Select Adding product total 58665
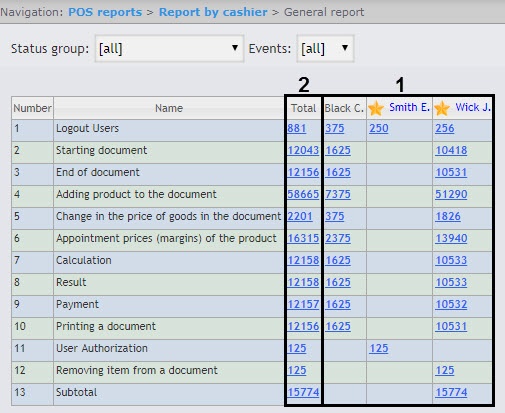The width and height of the screenshot is (505, 413). coord(303,194)
